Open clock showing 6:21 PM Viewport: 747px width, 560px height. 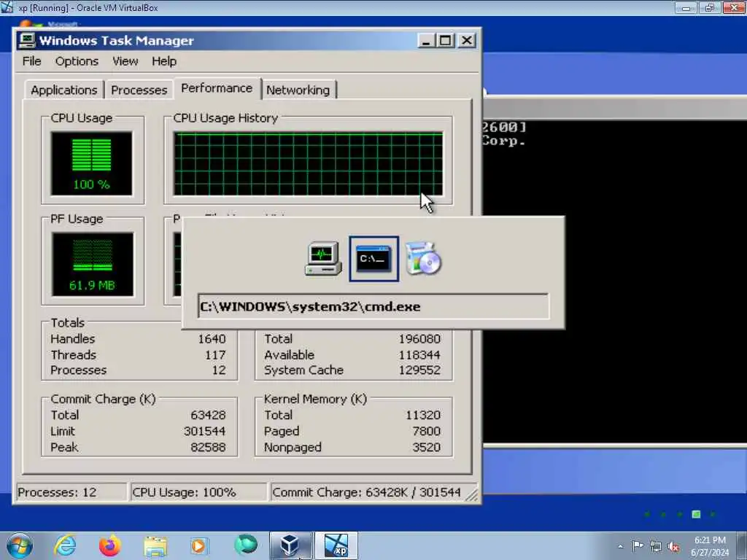tap(710, 546)
